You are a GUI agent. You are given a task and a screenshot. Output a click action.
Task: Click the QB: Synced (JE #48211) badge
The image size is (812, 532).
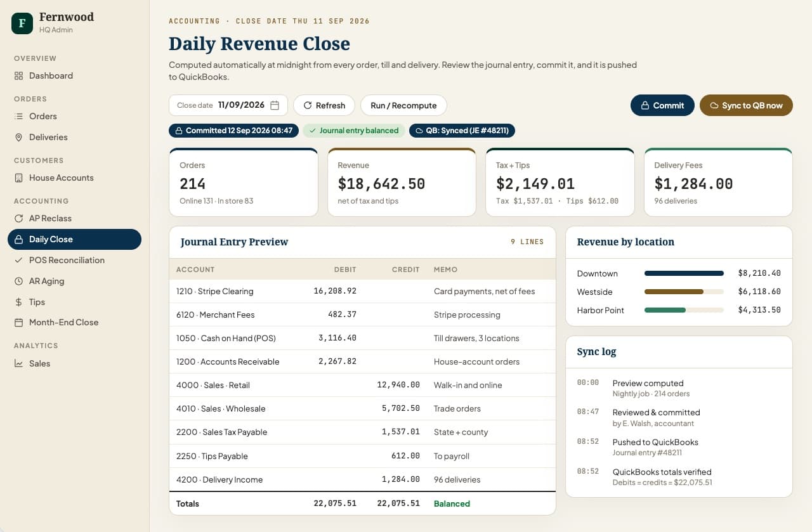coord(462,131)
